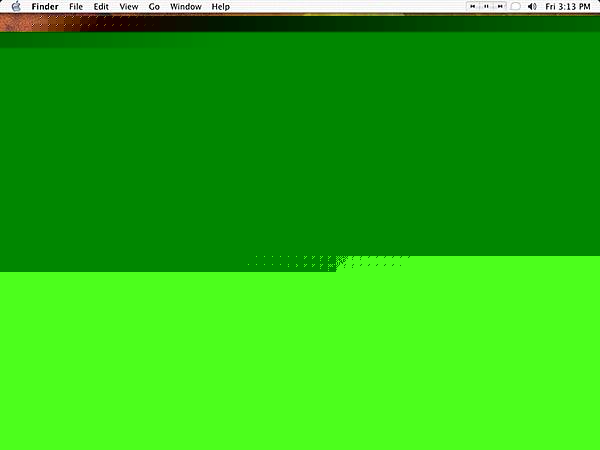The height and width of the screenshot is (450, 600).
Task: Open the Window menu
Action: [185, 7]
